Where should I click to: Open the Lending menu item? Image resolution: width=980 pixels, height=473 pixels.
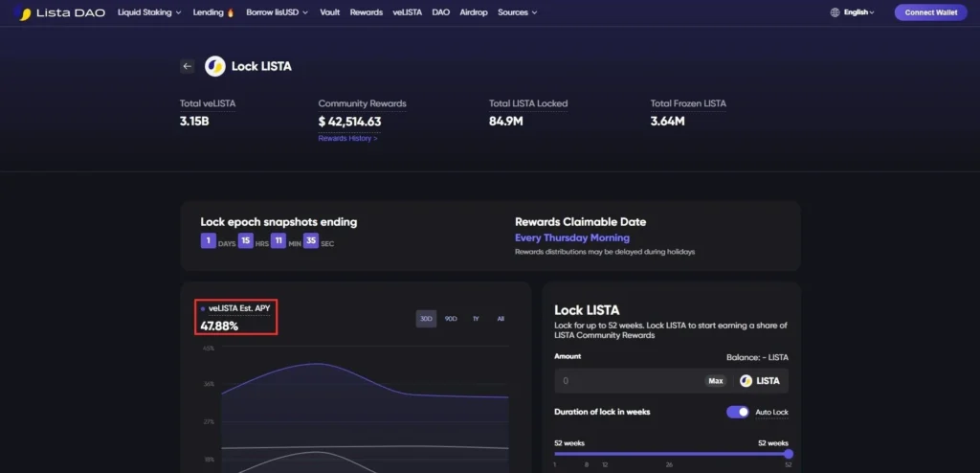coord(208,12)
